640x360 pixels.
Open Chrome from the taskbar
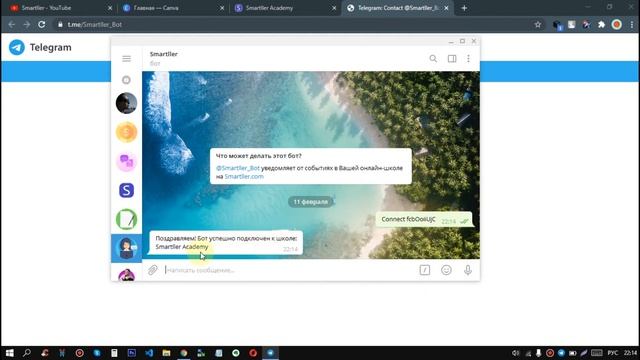click(184, 353)
